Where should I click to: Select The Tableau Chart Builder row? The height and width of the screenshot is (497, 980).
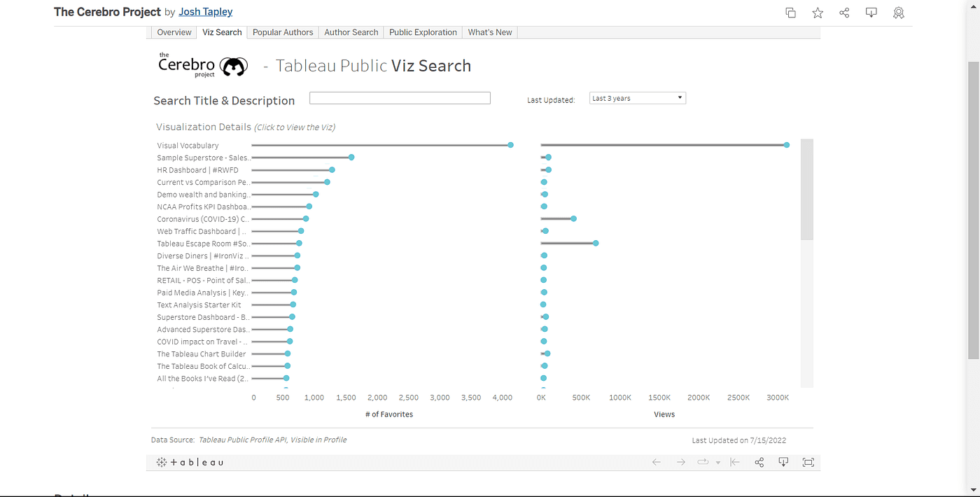pyautogui.click(x=201, y=354)
